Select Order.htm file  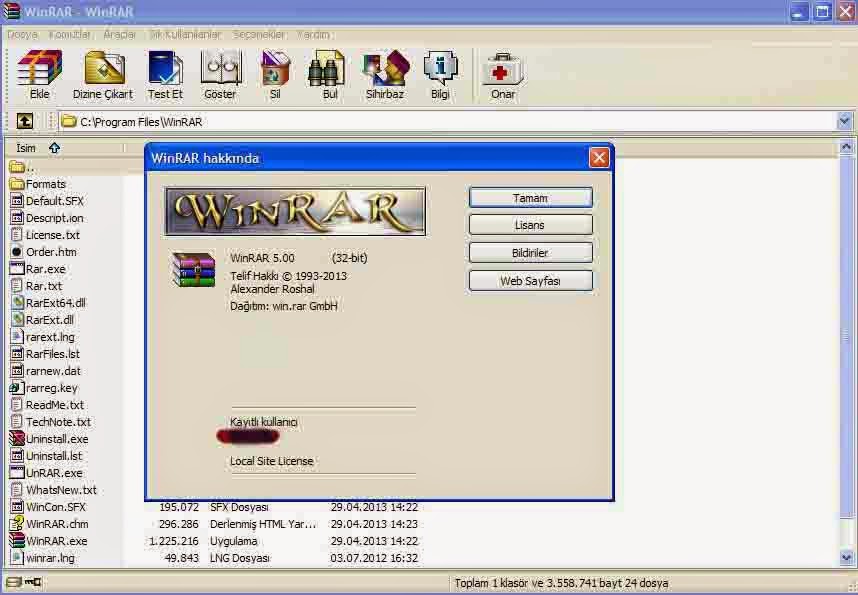click(x=43, y=252)
